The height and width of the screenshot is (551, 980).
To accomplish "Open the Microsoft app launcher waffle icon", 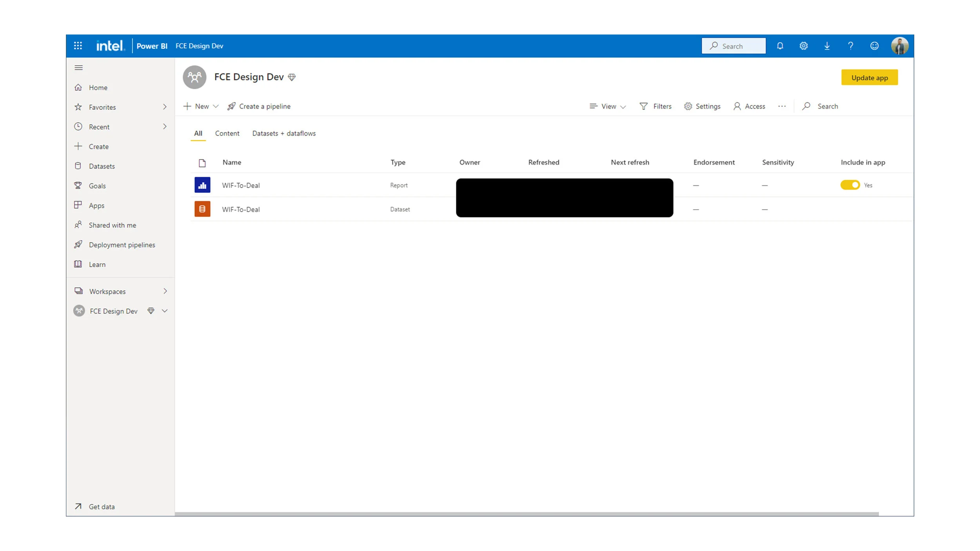I will pos(78,45).
